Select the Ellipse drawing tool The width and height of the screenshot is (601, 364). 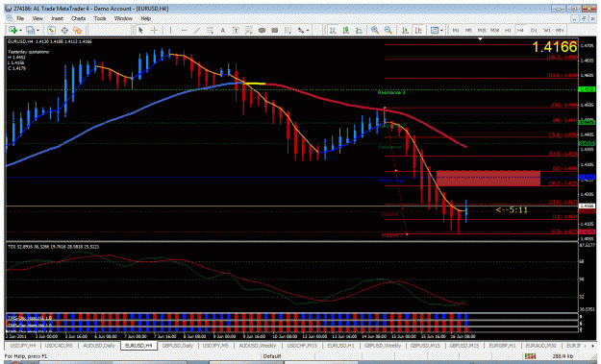coord(262,30)
